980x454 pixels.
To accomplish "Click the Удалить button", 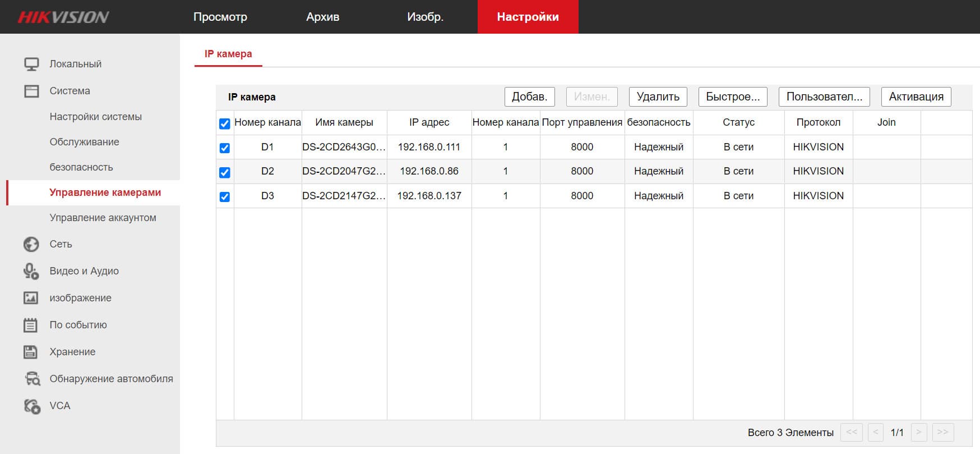I will pyautogui.click(x=658, y=97).
